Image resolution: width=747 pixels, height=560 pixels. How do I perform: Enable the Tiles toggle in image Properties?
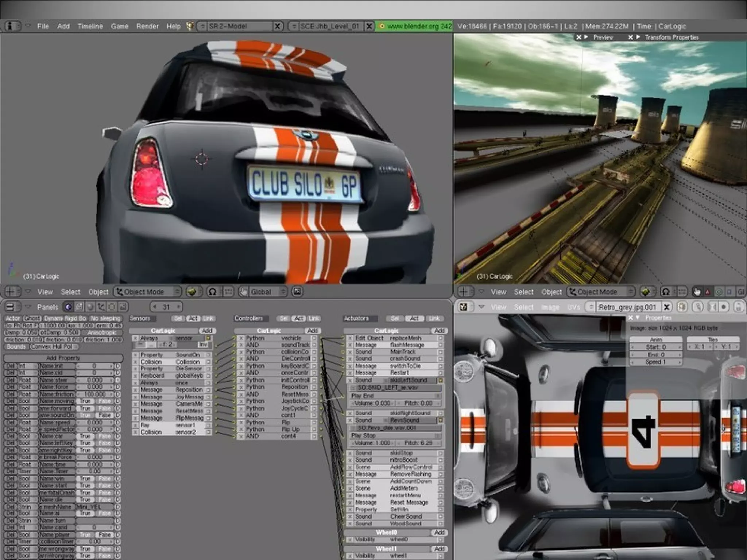(712, 339)
